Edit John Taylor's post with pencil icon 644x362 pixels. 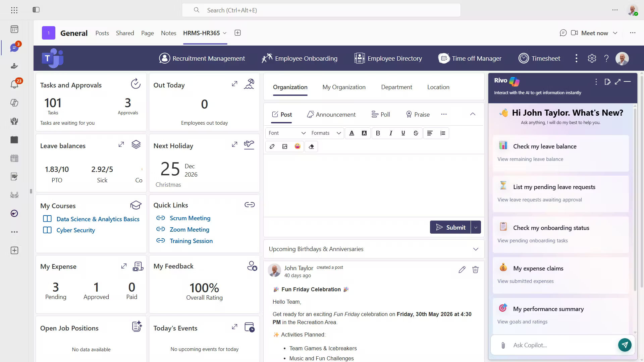pyautogui.click(x=462, y=269)
